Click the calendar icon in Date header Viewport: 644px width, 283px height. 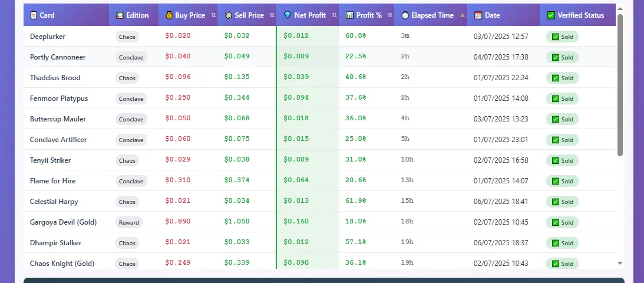(x=478, y=15)
